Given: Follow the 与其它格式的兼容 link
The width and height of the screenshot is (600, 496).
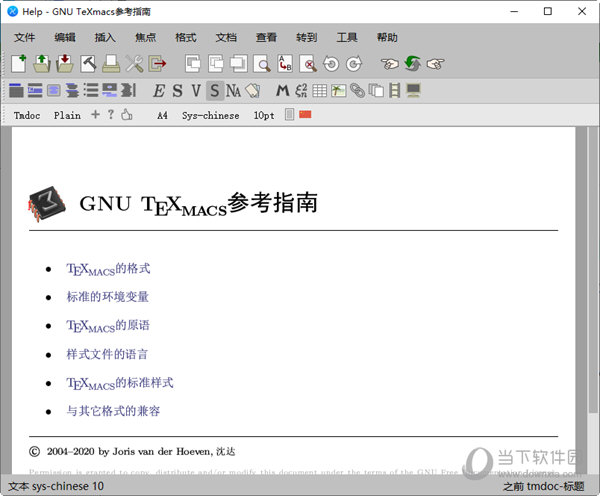Looking at the screenshot, I should tap(113, 411).
